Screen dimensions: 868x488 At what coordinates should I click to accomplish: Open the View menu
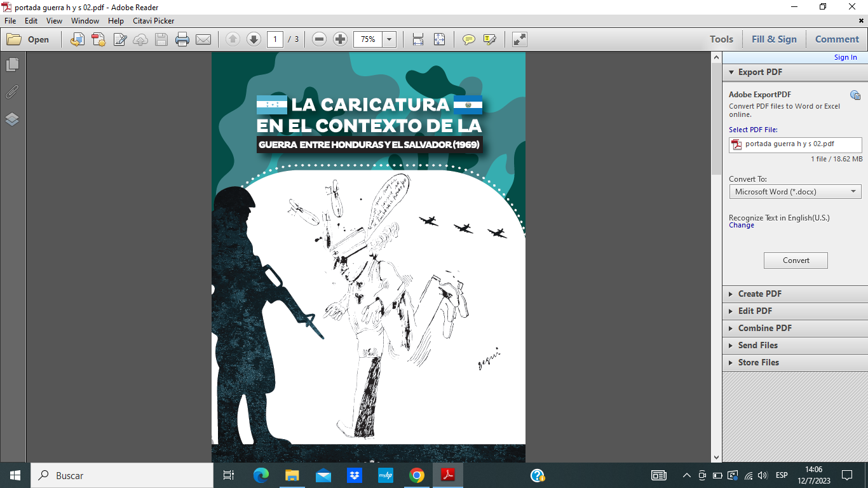click(x=54, y=21)
